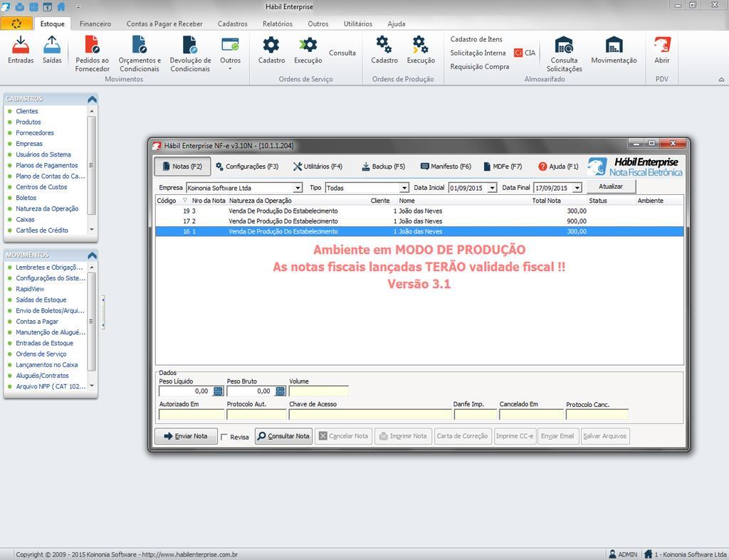729x560 pixels.
Task: Open Configurações (F3) in NF-e window
Action: coord(247,167)
